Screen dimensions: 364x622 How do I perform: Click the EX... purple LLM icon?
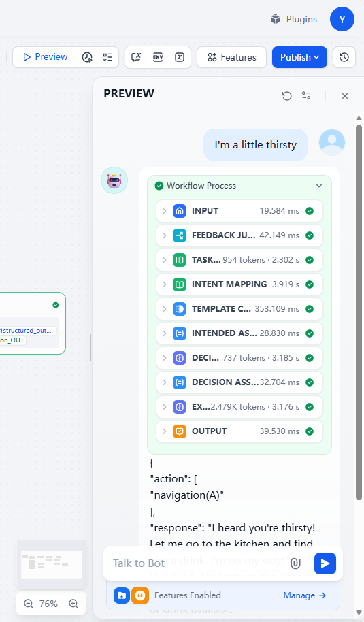click(x=180, y=406)
